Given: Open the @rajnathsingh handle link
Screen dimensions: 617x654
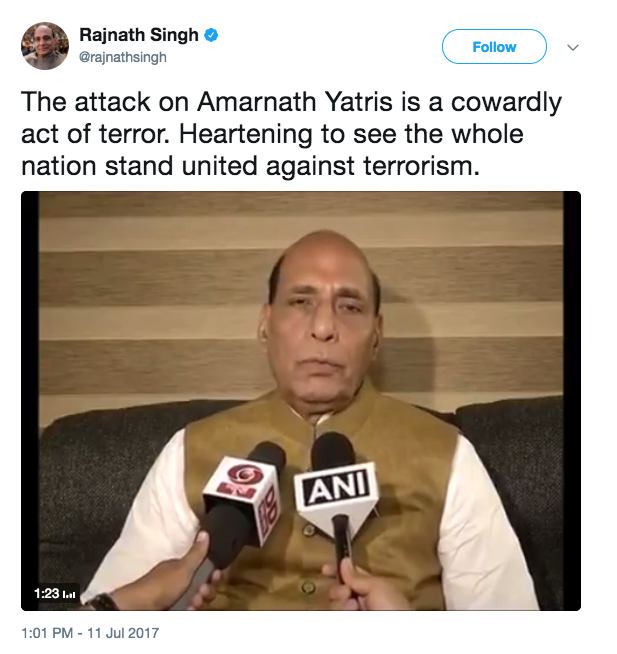Looking at the screenshot, I should [x=123, y=57].
